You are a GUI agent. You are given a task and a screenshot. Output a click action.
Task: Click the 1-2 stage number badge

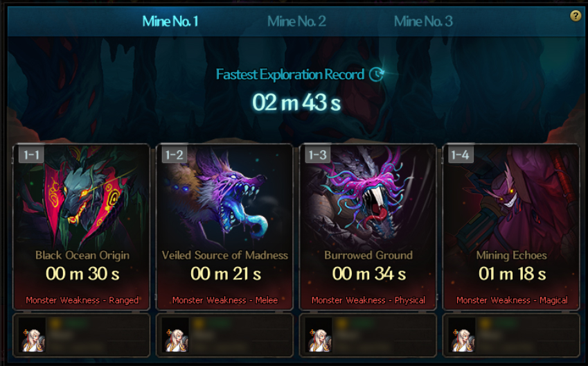pos(175,155)
